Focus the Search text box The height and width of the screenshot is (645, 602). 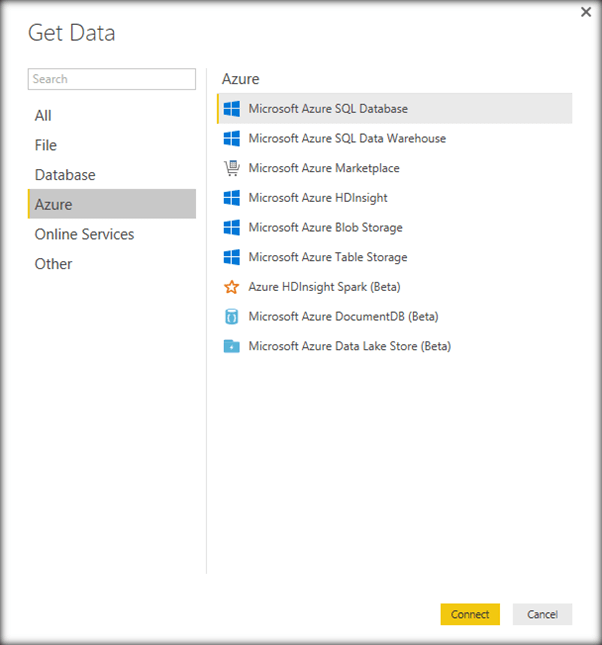[112, 79]
